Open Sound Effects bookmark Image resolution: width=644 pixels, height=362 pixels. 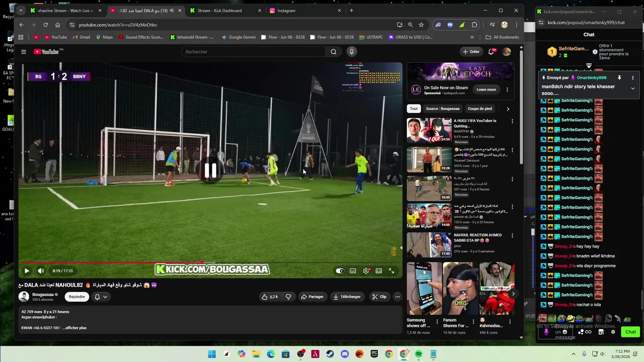[x=141, y=37]
